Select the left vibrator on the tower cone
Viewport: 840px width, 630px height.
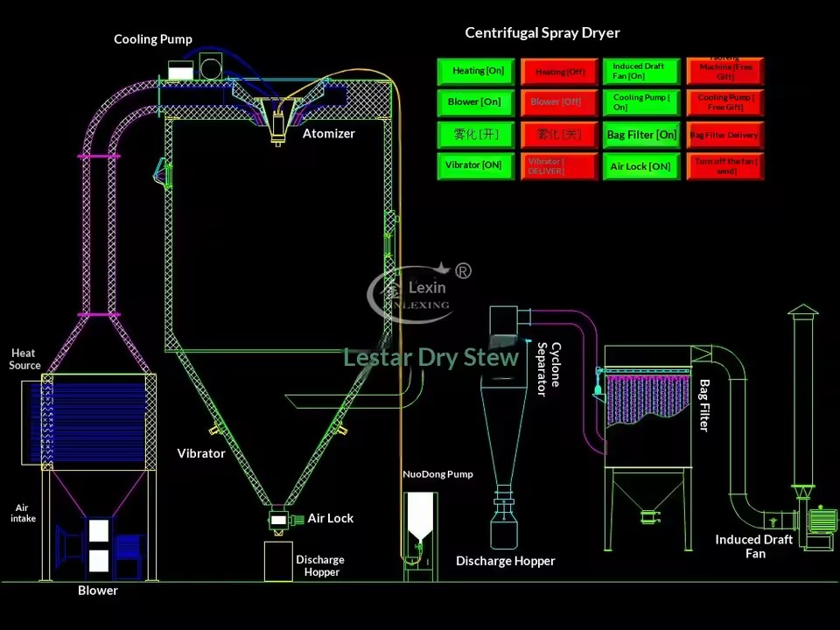215,429
